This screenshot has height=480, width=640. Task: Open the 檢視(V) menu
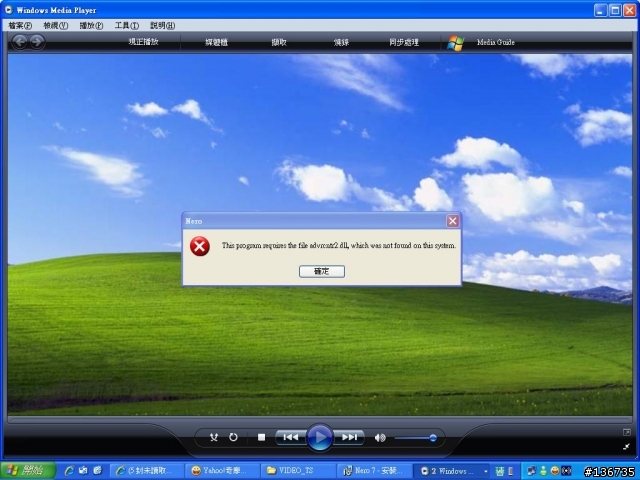point(56,26)
